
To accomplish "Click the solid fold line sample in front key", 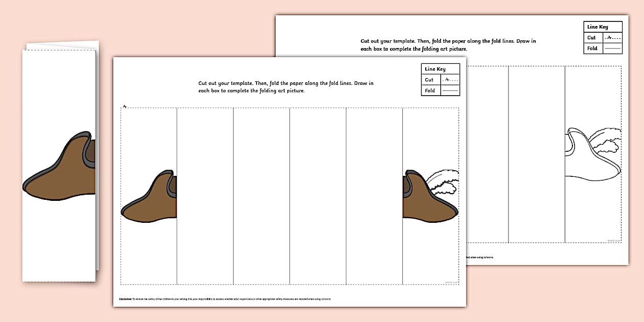I will coord(450,90).
